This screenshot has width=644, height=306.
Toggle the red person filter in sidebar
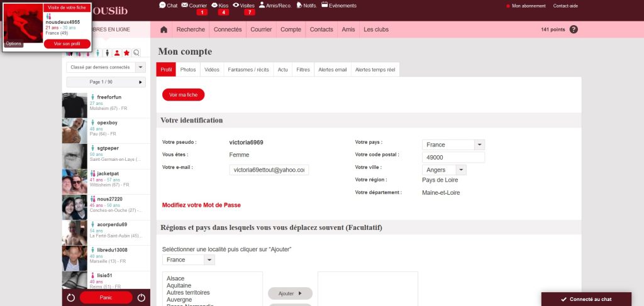(117, 53)
